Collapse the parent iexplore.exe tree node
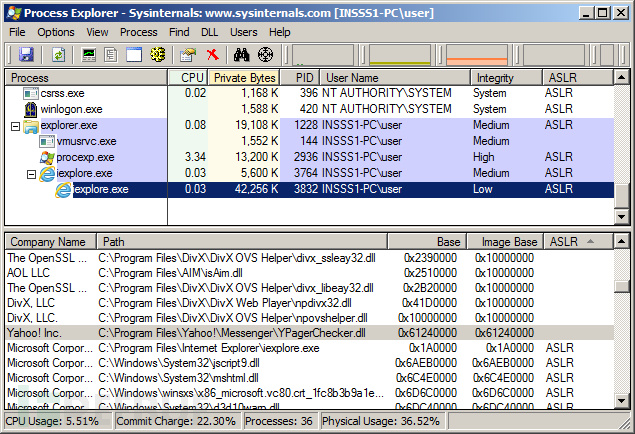Viewport: 635px width, 434px height. coord(31,174)
